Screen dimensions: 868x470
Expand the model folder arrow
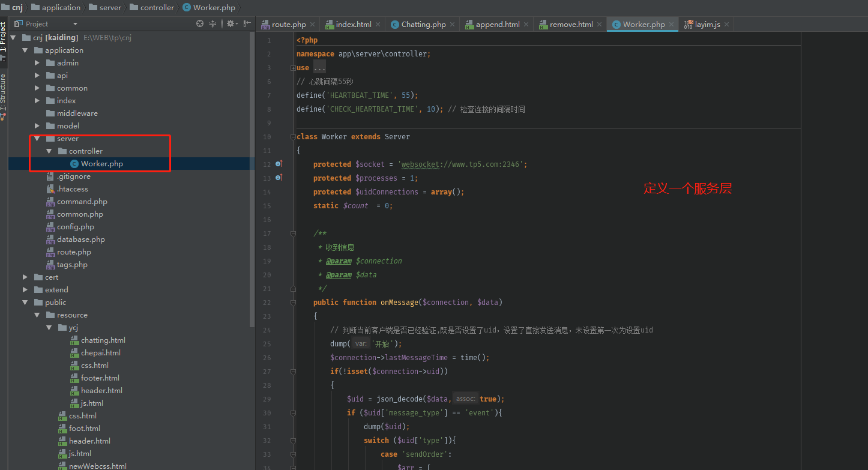pos(37,126)
